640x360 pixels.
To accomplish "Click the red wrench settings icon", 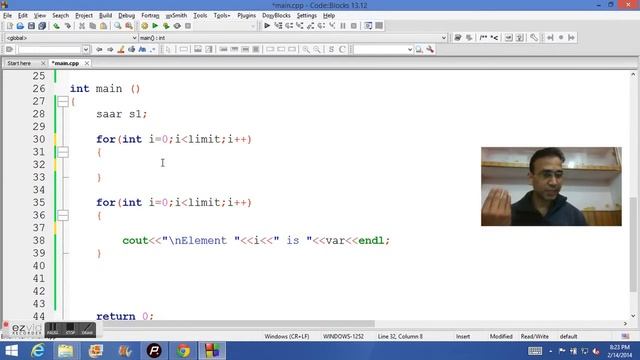I will 430,49.
